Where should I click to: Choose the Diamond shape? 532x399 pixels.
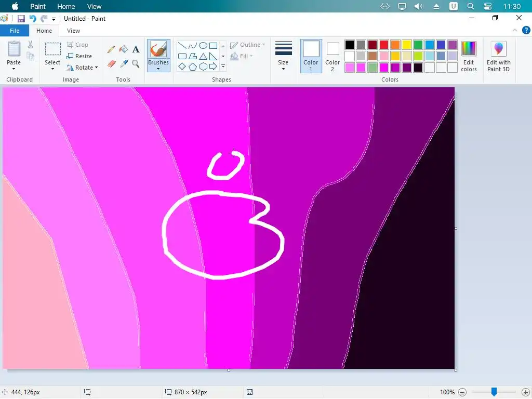coord(182,66)
